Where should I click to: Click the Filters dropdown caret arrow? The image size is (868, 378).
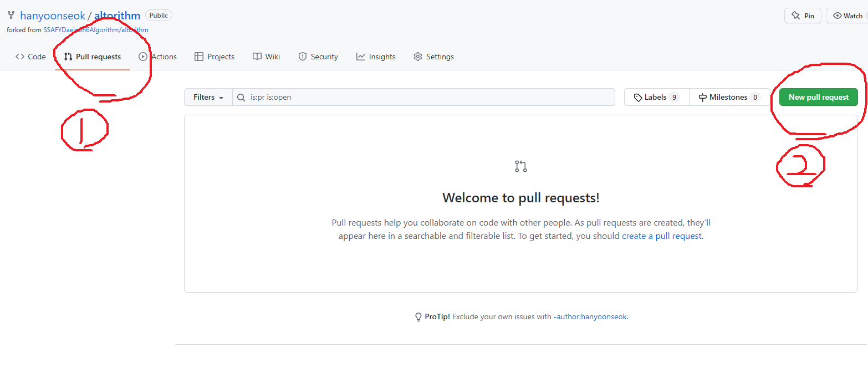tap(221, 98)
